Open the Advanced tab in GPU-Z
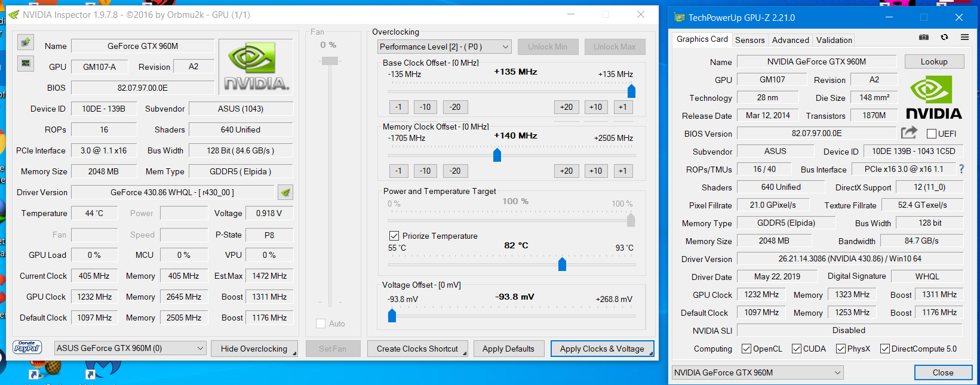This screenshot has width=980, height=385. (791, 40)
